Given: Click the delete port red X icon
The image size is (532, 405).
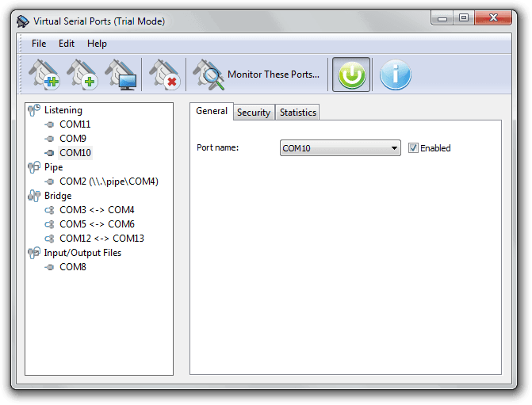Looking at the screenshot, I should click(x=165, y=75).
